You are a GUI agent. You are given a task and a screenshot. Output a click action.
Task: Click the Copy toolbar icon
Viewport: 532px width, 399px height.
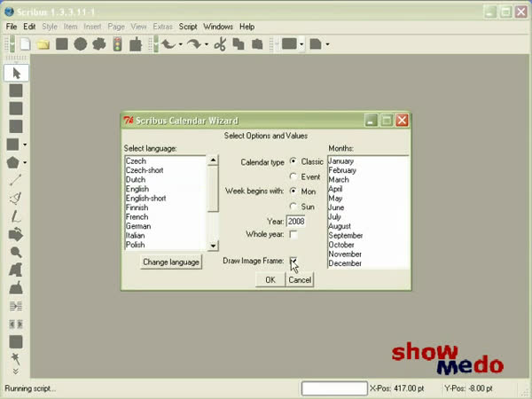pos(239,44)
